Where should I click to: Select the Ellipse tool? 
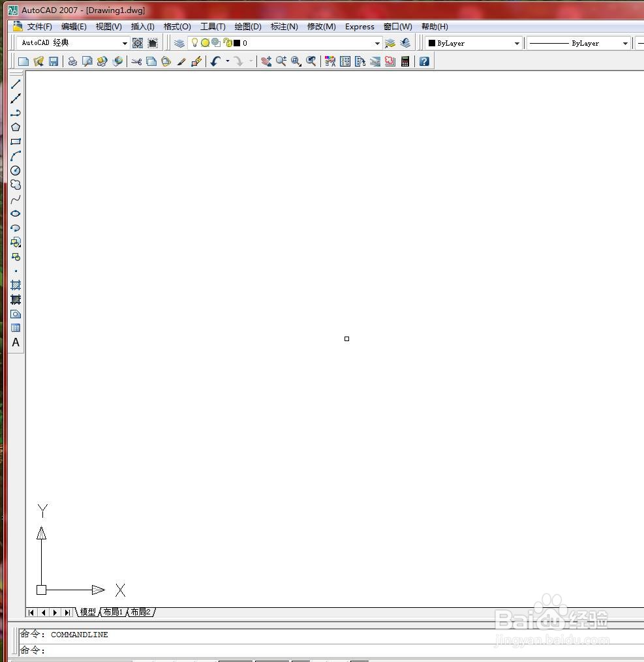pyautogui.click(x=16, y=214)
